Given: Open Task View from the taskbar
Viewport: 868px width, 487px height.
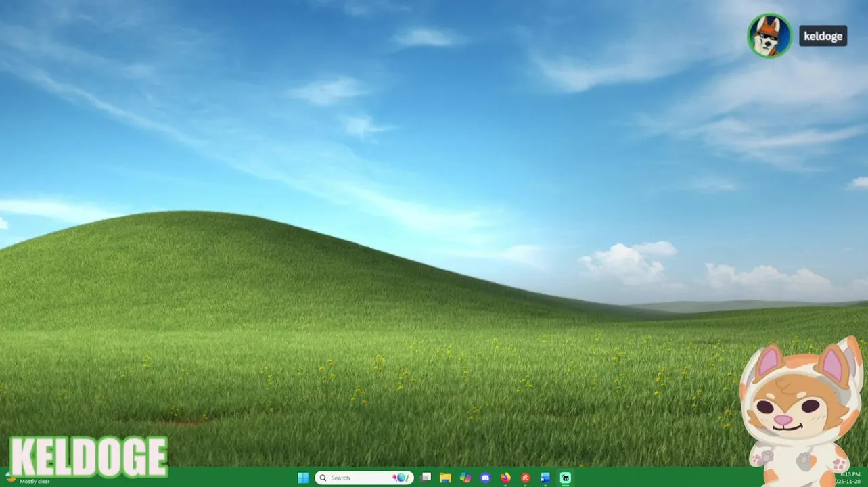Looking at the screenshot, I should click(426, 478).
